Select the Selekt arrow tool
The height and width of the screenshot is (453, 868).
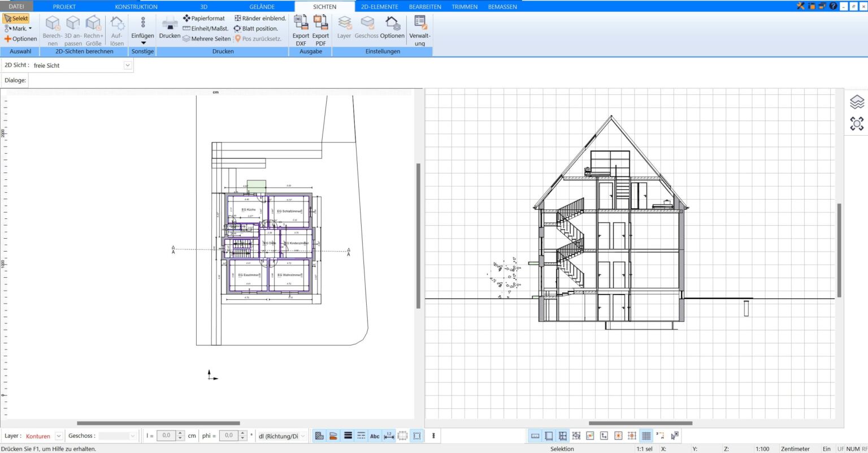16,18
